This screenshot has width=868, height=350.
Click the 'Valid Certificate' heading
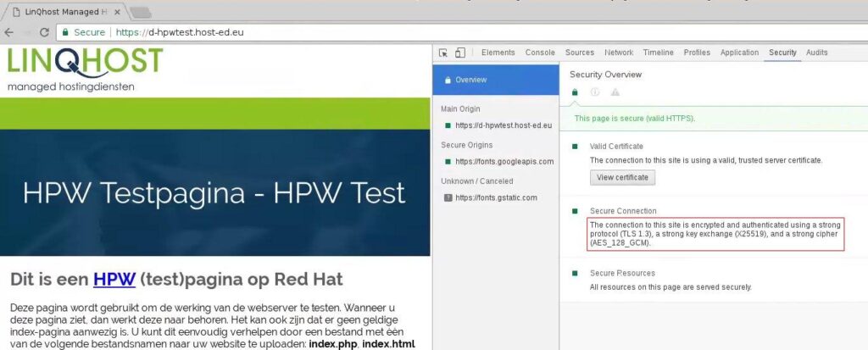click(617, 147)
